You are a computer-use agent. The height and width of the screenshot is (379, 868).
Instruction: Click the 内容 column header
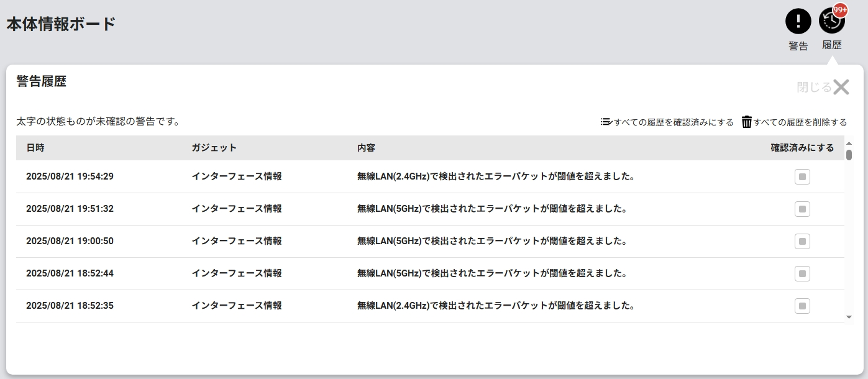[x=366, y=148]
